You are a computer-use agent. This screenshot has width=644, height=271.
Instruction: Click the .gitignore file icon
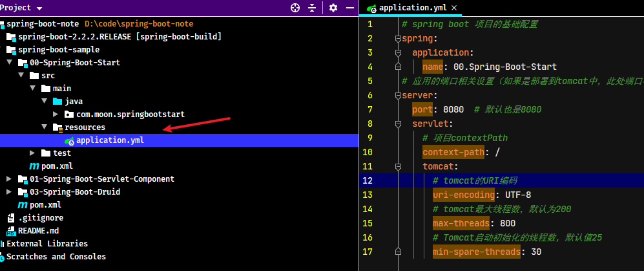[11, 218]
